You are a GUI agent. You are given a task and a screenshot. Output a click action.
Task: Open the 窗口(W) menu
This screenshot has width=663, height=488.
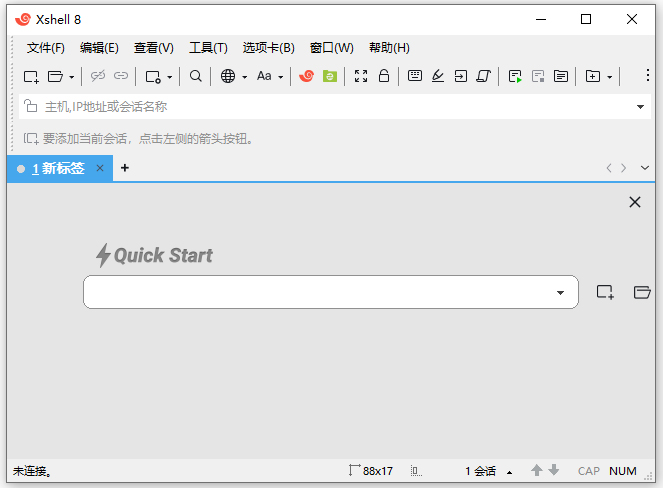point(332,48)
